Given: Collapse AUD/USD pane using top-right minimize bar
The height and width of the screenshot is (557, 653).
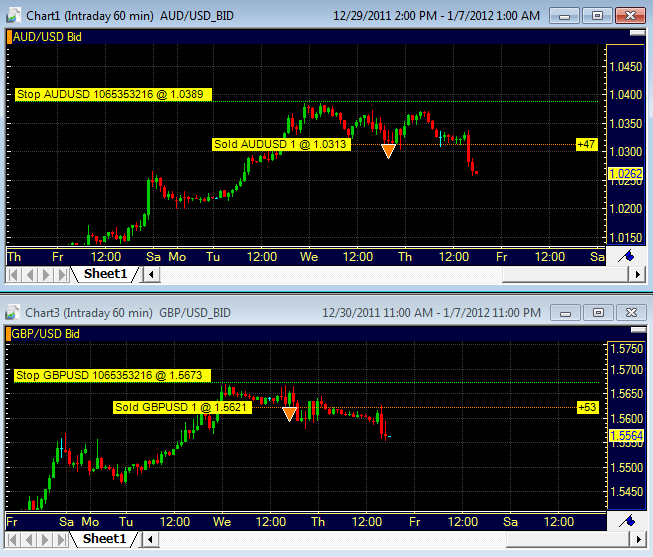Looking at the screenshot, I should [637, 33].
